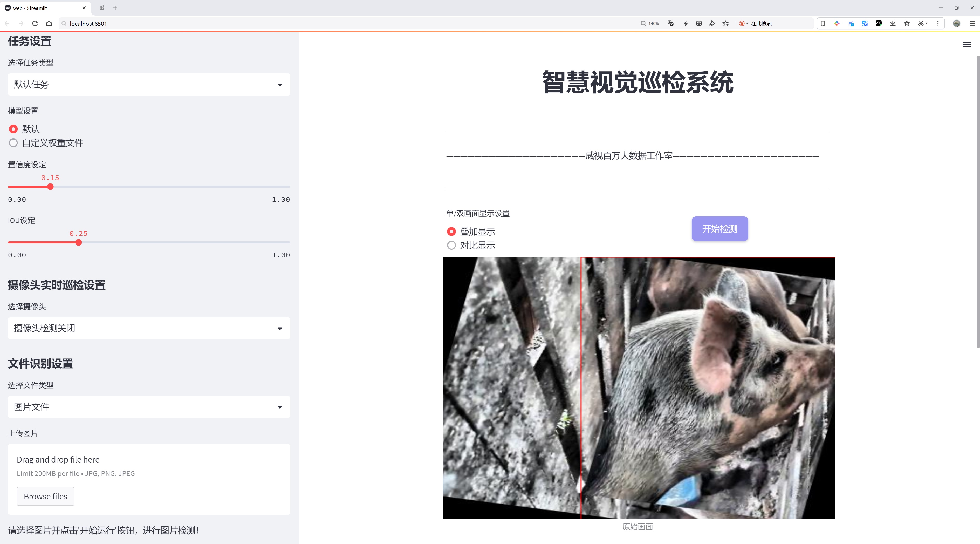Click the IOU slider handle at 0.25
Screen dimensions: 980x544
(x=78, y=243)
